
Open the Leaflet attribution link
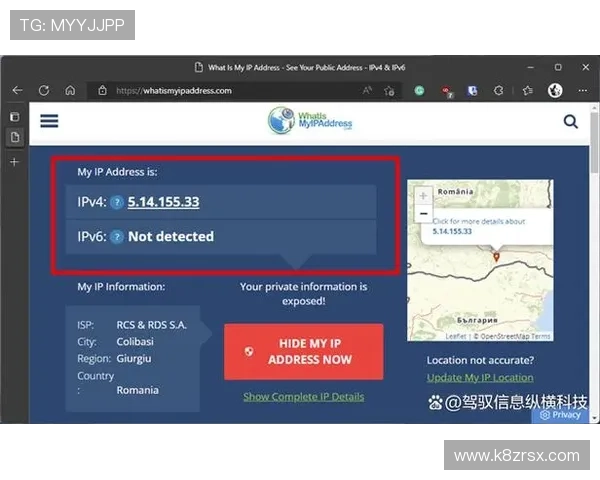pos(456,336)
